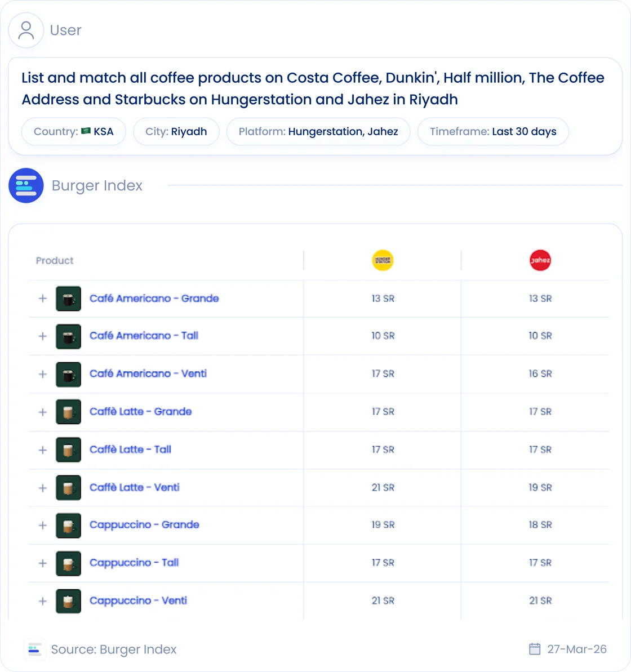Open Café Americano - Grande product thumbnail
Image resolution: width=631 pixels, height=672 pixels.
click(x=69, y=299)
